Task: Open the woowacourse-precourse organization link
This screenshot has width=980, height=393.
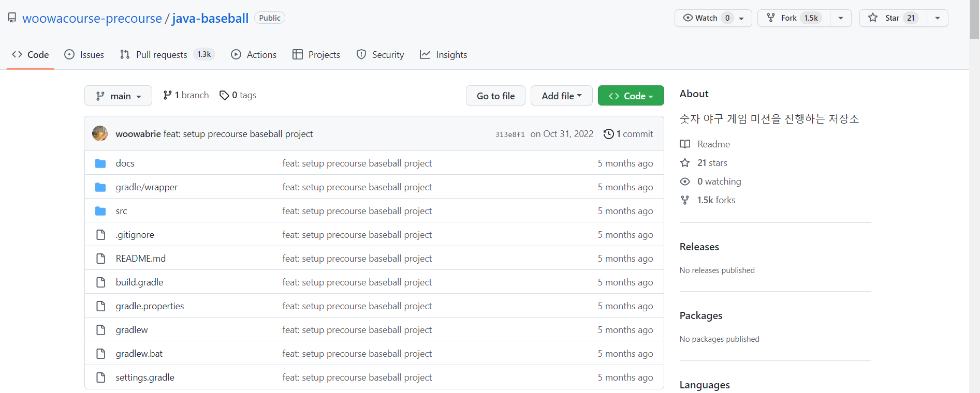Action: coord(92,18)
